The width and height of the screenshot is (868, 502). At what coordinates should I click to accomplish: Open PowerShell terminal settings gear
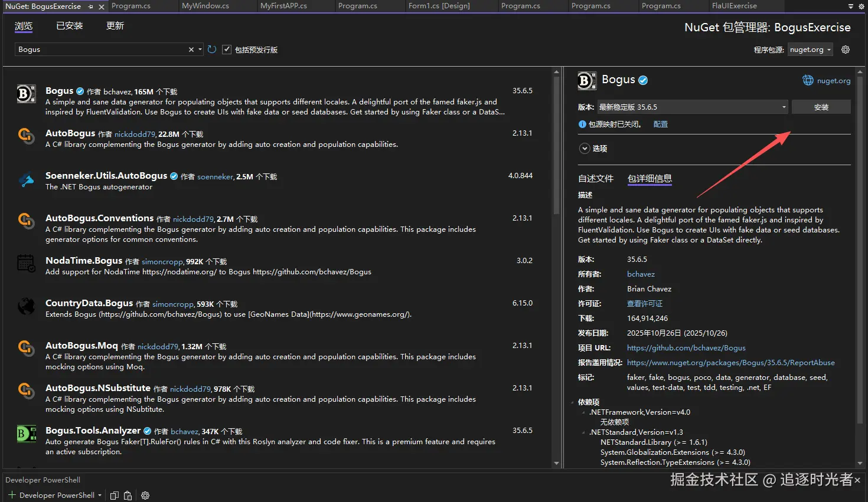pos(145,496)
